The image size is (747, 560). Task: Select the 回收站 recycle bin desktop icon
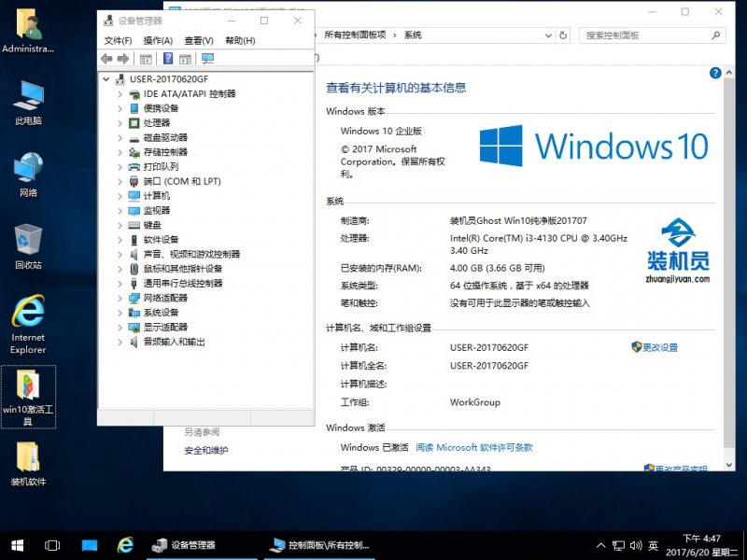pyautogui.click(x=28, y=246)
